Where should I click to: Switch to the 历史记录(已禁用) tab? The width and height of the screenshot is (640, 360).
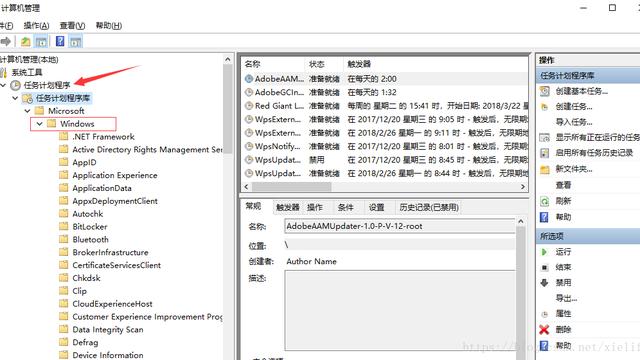click(x=429, y=207)
